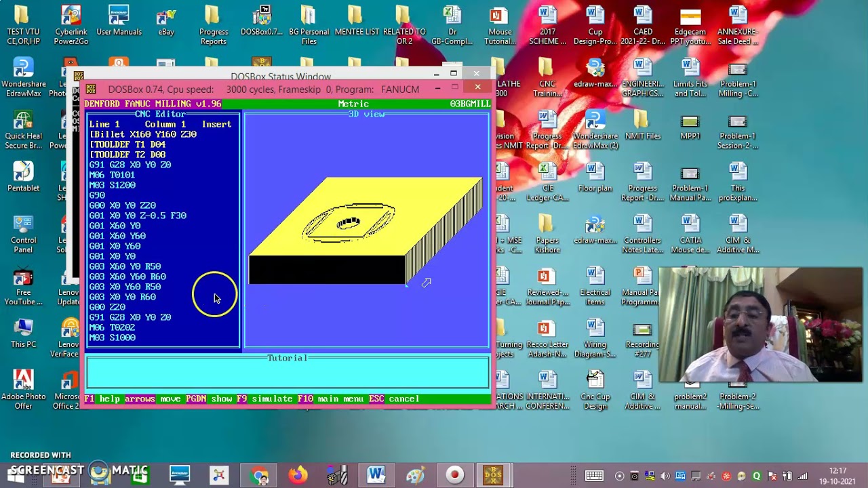
Task: Launch Wondershare EdrawMax from desktop
Action: click(23, 77)
